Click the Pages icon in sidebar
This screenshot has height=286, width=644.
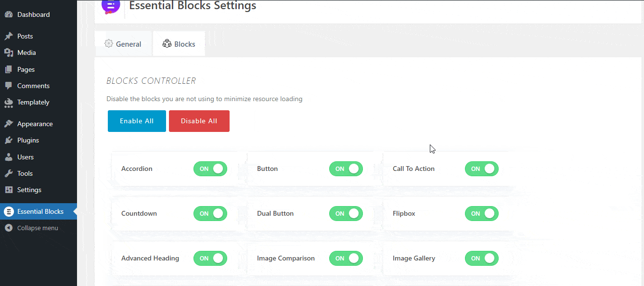coord(8,69)
